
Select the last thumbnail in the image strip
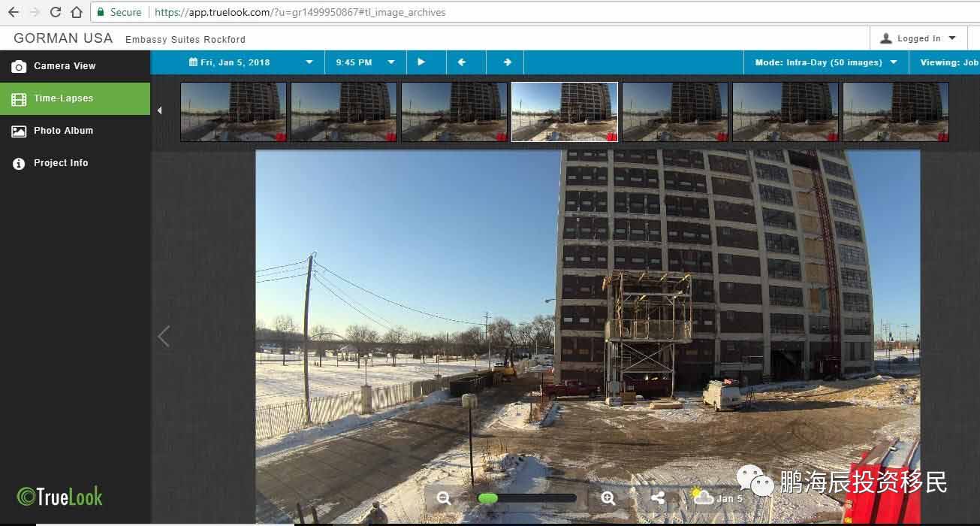pyautogui.click(x=896, y=112)
